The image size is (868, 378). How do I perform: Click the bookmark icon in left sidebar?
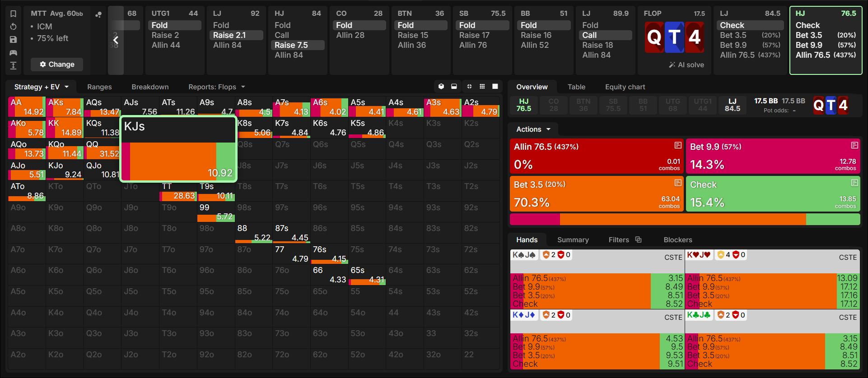[x=14, y=14]
